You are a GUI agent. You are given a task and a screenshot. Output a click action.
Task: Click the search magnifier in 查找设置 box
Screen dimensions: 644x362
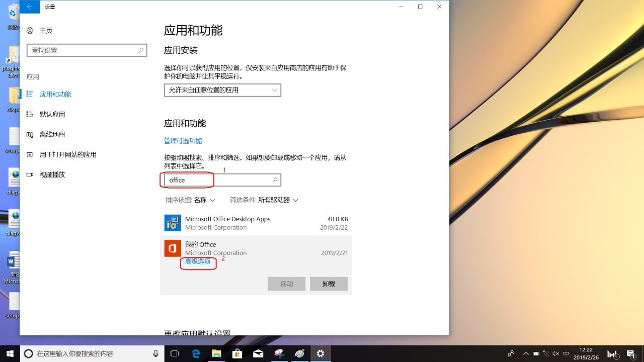[141, 50]
